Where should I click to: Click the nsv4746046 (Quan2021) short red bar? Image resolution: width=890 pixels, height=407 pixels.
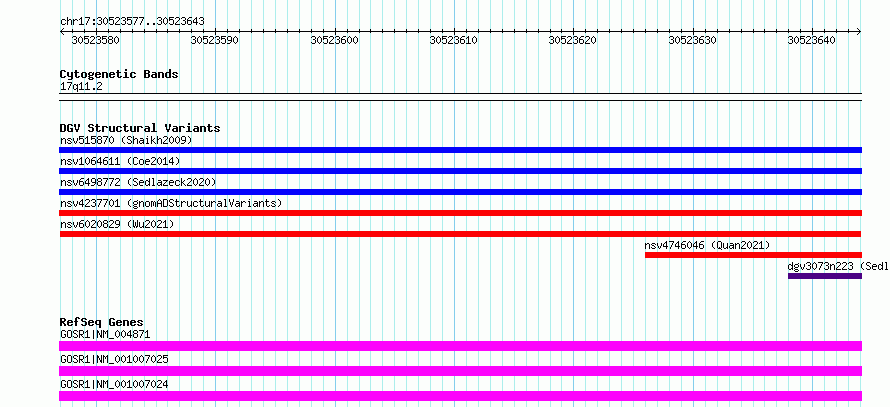753,255
